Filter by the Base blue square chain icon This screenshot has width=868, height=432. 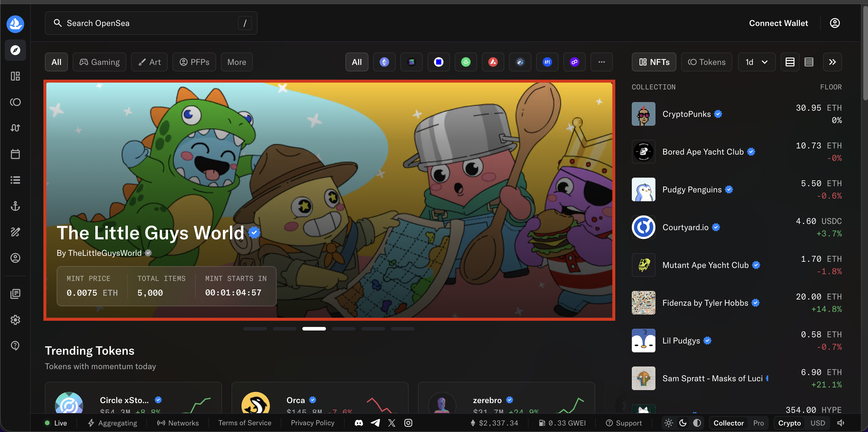(x=438, y=62)
